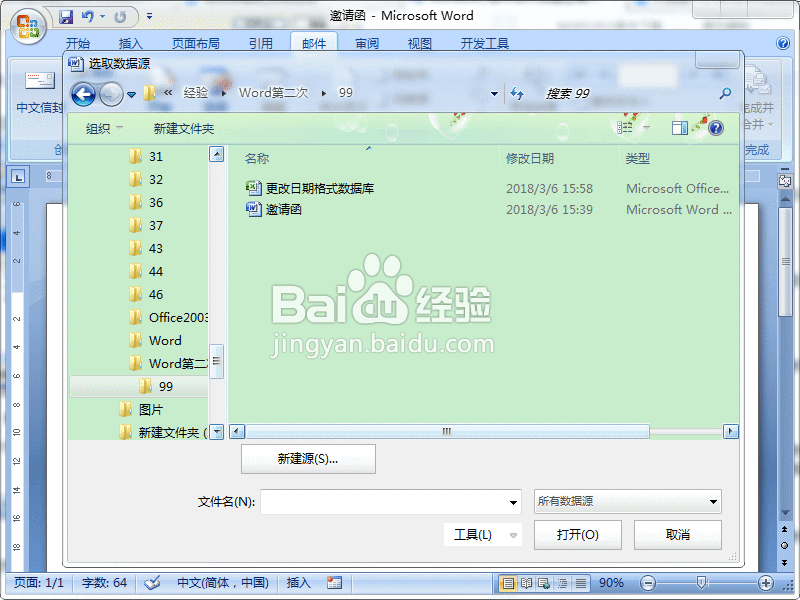Switch to the 插入 ribbon tab
800x600 pixels.
pos(131,44)
